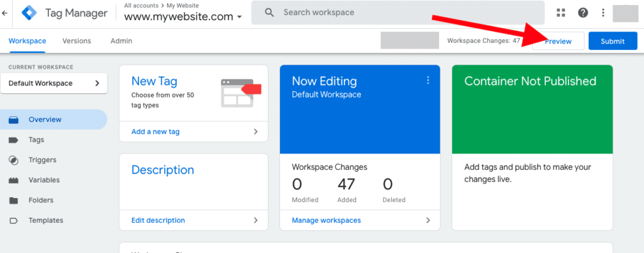Open the Google apps grid icon
The width and height of the screenshot is (644, 253).
click(x=561, y=13)
